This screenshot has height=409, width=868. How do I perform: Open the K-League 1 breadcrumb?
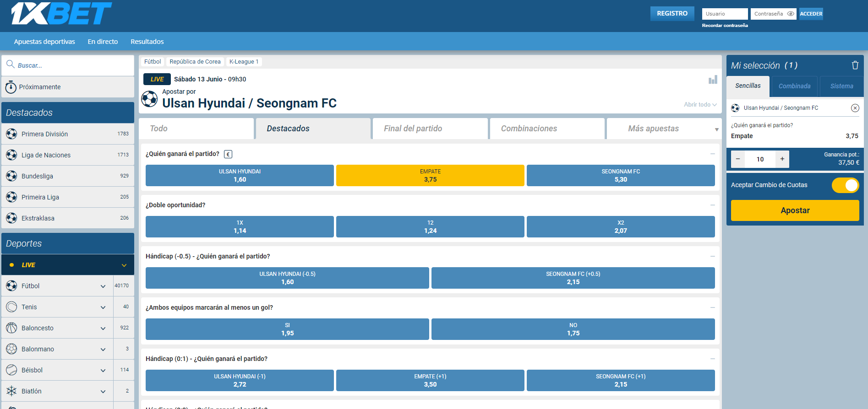click(x=244, y=62)
